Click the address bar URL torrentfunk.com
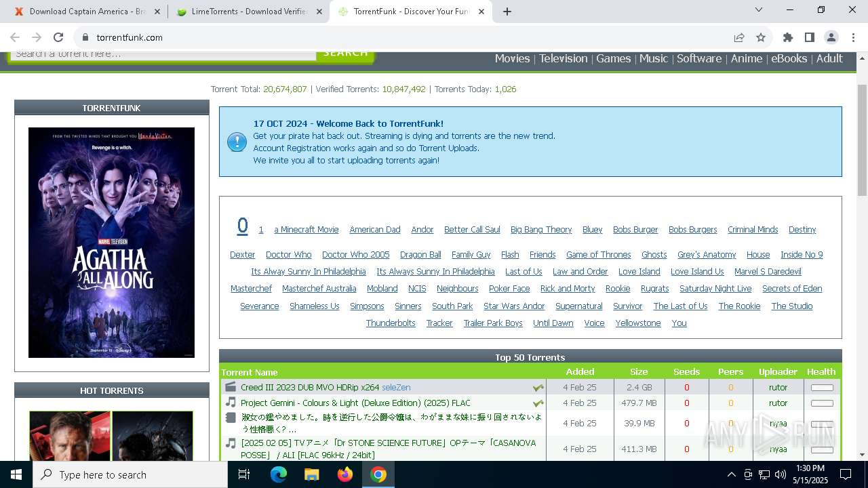868x488 pixels. pyautogui.click(x=130, y=37)
